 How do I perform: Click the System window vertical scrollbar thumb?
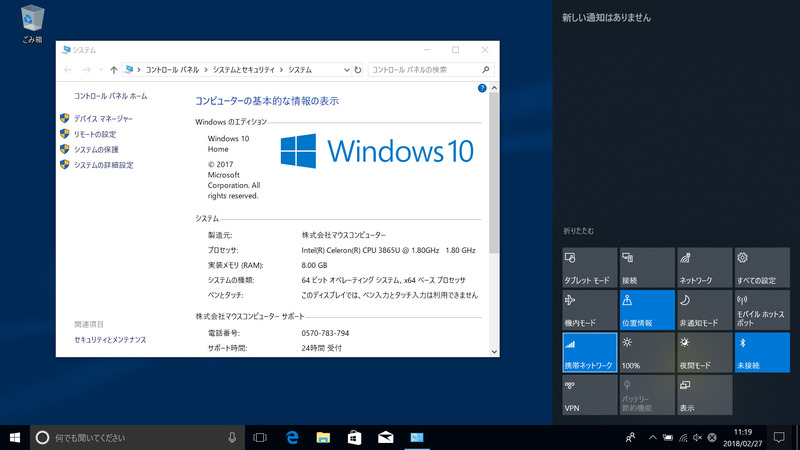[494, 173]
